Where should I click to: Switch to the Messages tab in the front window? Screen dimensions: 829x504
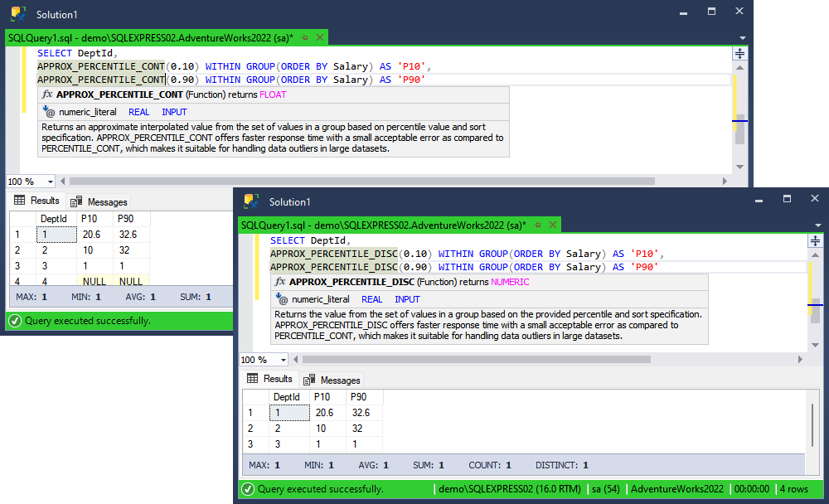[x=332, y=380]
